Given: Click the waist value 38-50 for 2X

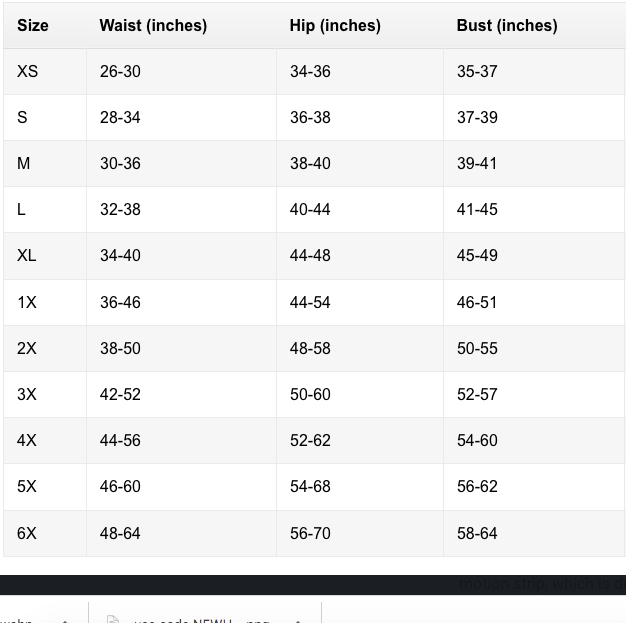Looking at the screenshot, I should point(120,349).
